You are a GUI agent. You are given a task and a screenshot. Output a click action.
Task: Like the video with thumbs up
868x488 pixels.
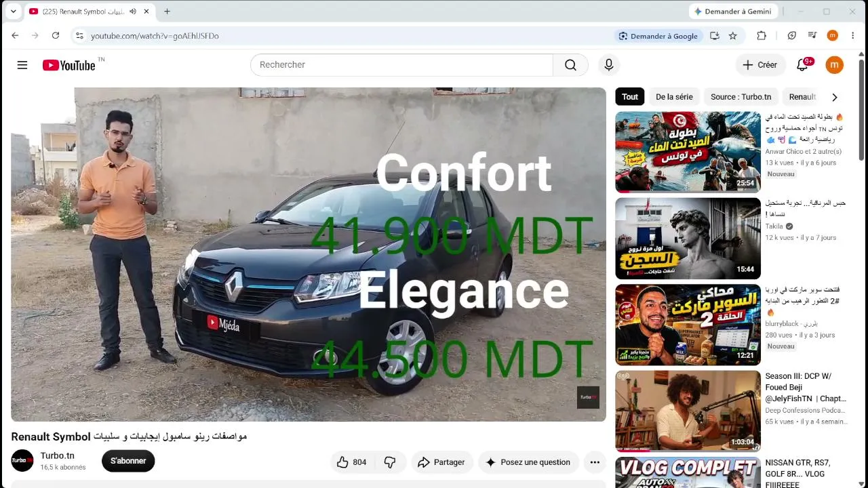click(352, 462)
